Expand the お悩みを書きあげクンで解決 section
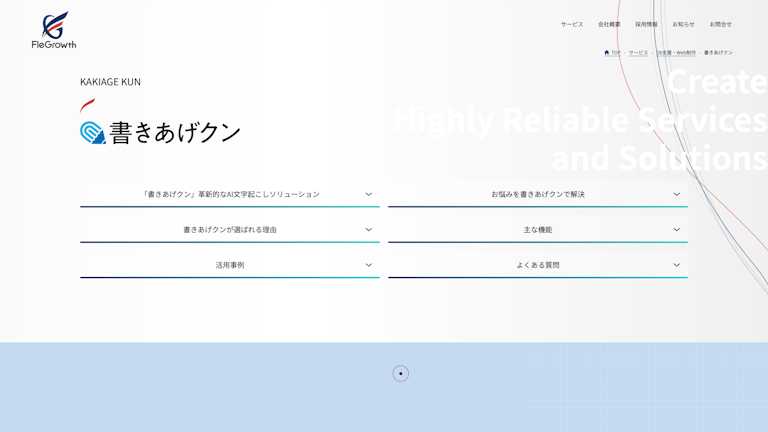768x432 pixels. (x=538, y=194)
